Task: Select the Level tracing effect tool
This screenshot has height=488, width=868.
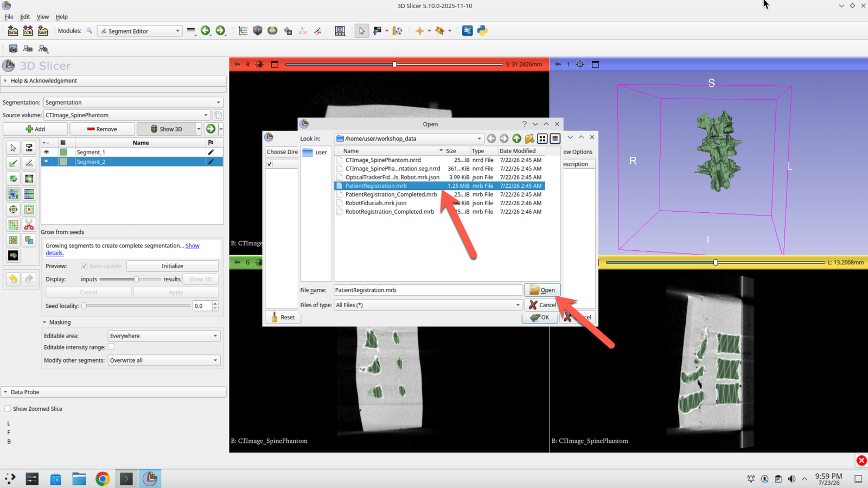Action: (29, 179)
